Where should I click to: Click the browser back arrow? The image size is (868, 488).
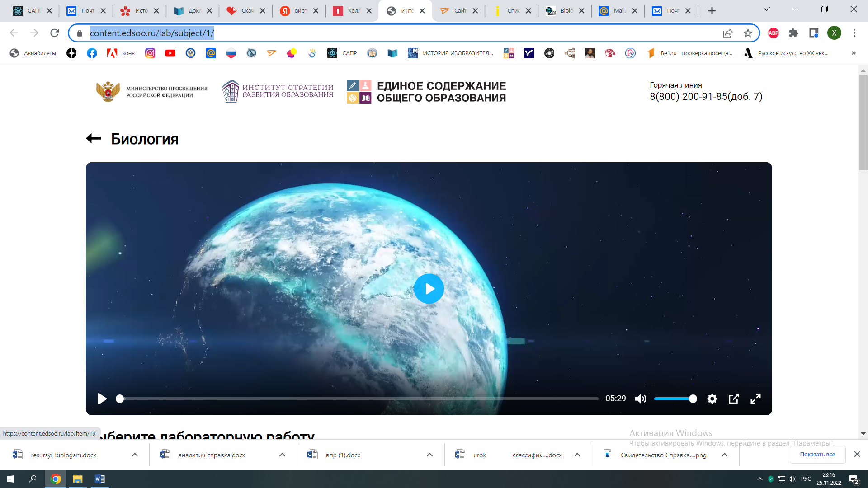[14, 33]
